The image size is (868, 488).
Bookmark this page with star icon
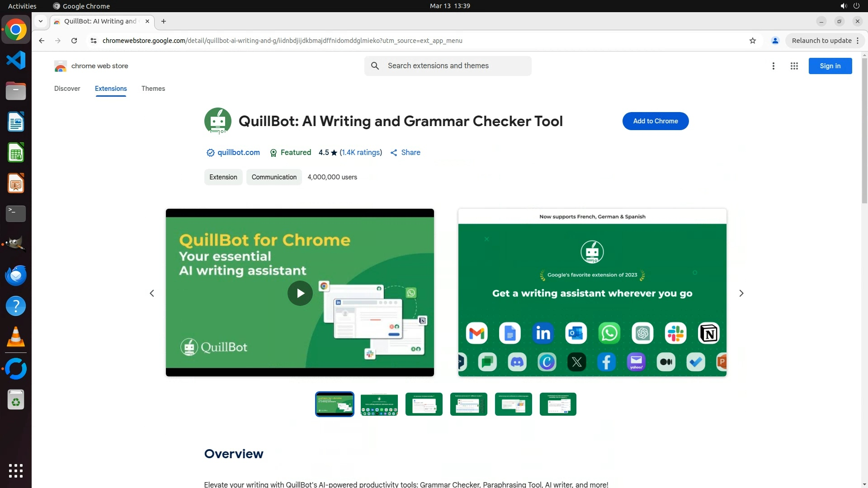pyautogui.click(x=752, y=41)
